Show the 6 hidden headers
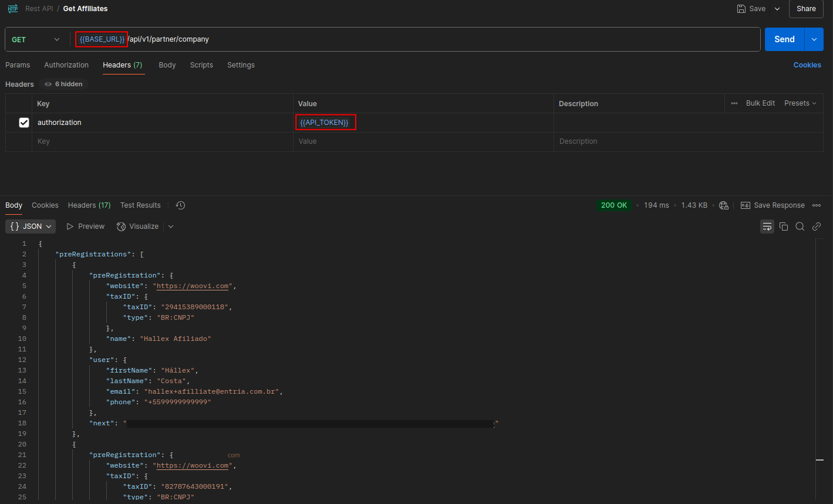833x504 pixels. click(64, 84)
